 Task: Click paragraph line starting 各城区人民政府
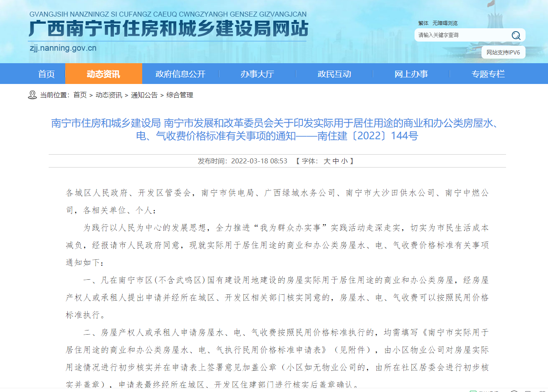[x=277, y=193]
